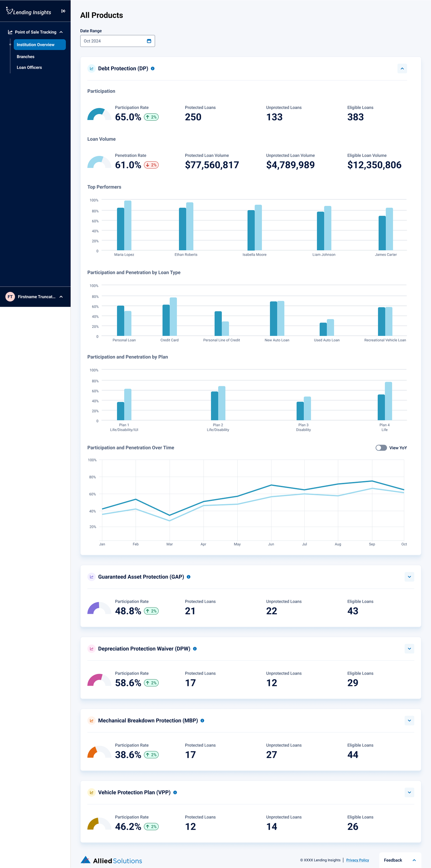Collapse the sidebar using the collapse icon
The width and height of the screenshot is (431, 868).
point(63,11)
